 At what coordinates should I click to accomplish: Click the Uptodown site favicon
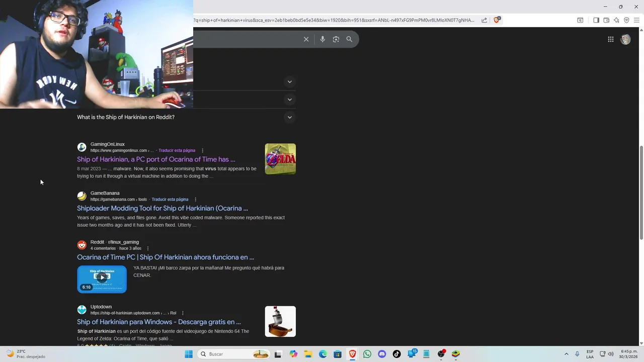coord(82,310)
